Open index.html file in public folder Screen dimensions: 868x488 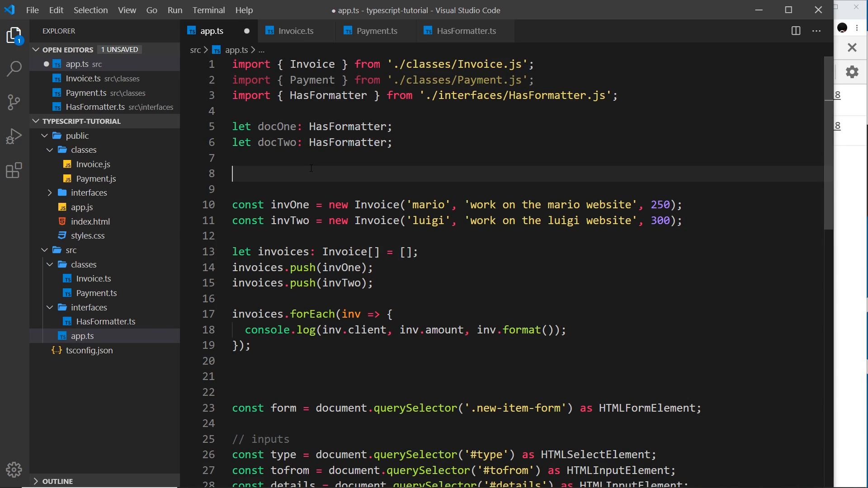point(90,221)
